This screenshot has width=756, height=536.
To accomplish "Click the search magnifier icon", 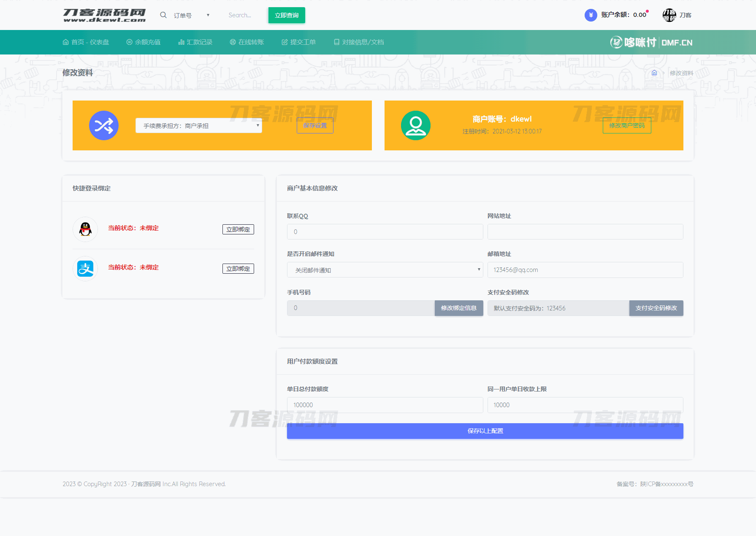I will [x=163, y=15].
